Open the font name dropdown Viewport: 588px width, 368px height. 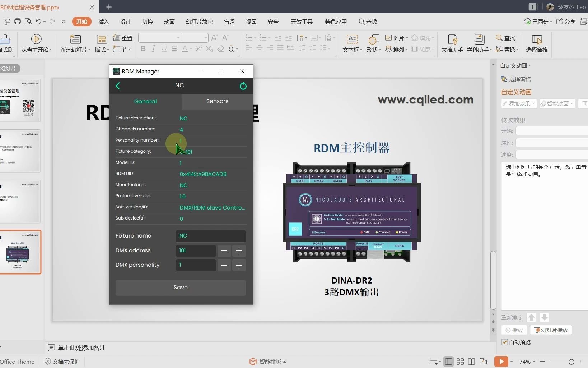pyautogui.click(x=178, y=38)
